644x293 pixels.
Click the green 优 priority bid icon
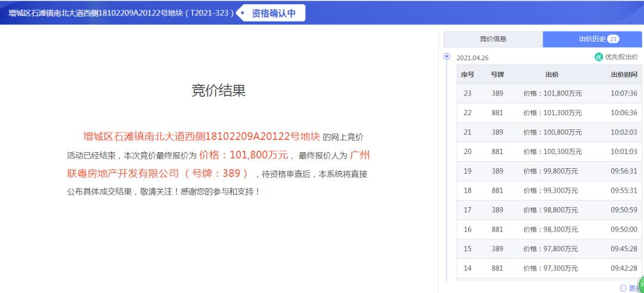click(x=599, y=57)
